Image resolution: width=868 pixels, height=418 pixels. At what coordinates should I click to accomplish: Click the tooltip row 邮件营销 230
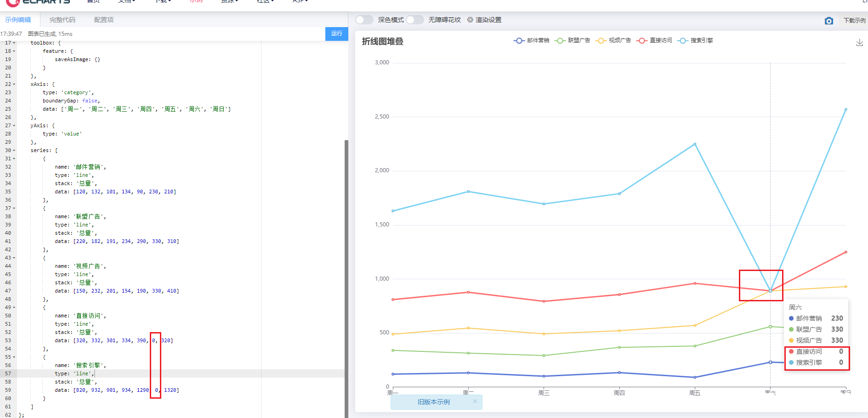[816, 318]
